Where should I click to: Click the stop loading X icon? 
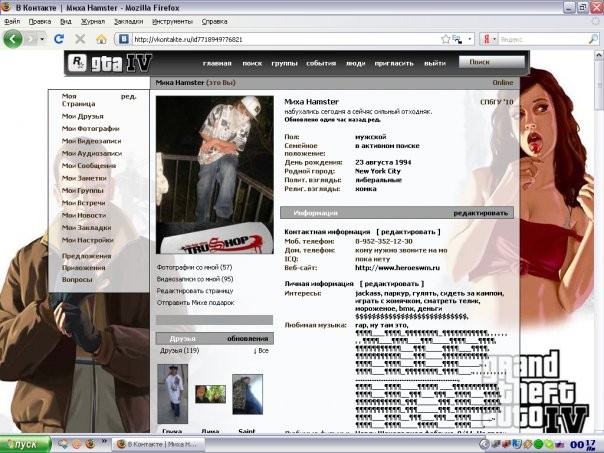[x=80, y=39]
